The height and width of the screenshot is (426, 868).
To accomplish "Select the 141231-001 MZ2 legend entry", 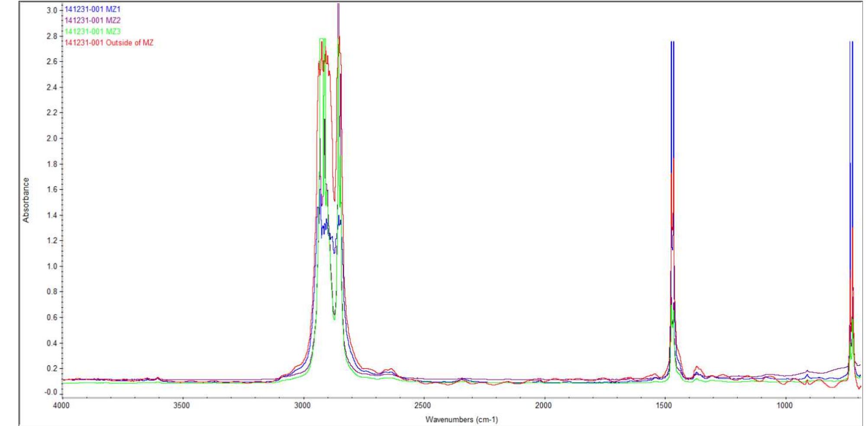I will 93,20.
